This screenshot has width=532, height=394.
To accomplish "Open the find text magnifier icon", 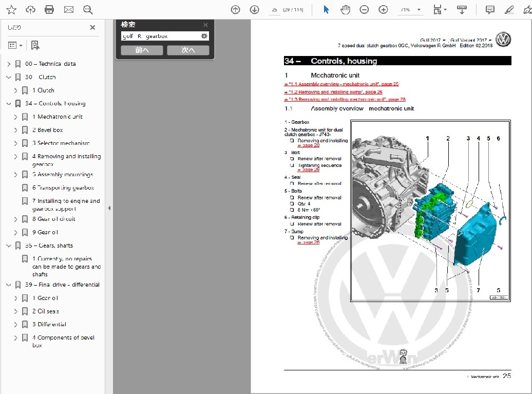I will 88,9.
